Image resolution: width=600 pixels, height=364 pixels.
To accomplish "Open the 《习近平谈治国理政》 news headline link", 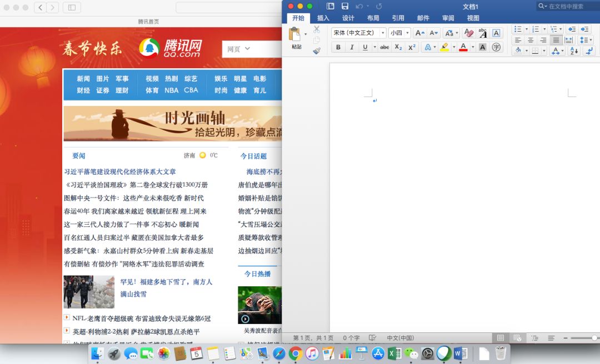I will tap(136, 185).
